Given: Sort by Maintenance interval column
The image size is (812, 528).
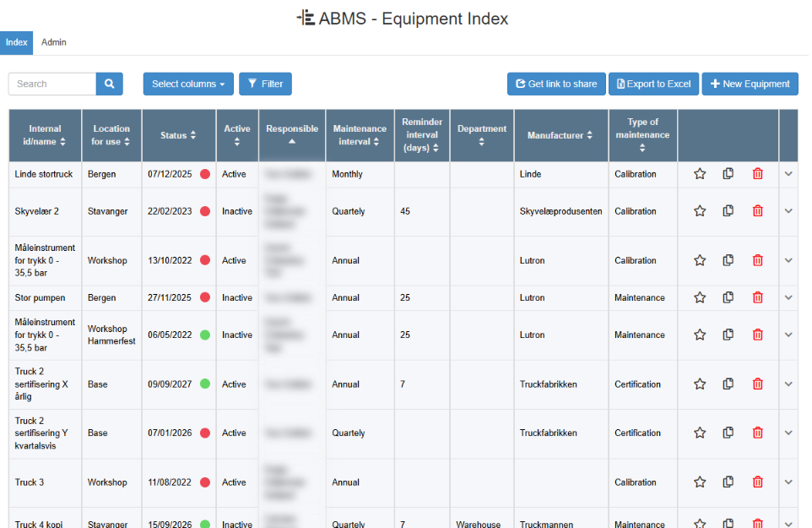Looking at the screenshot, I should 360,135.
